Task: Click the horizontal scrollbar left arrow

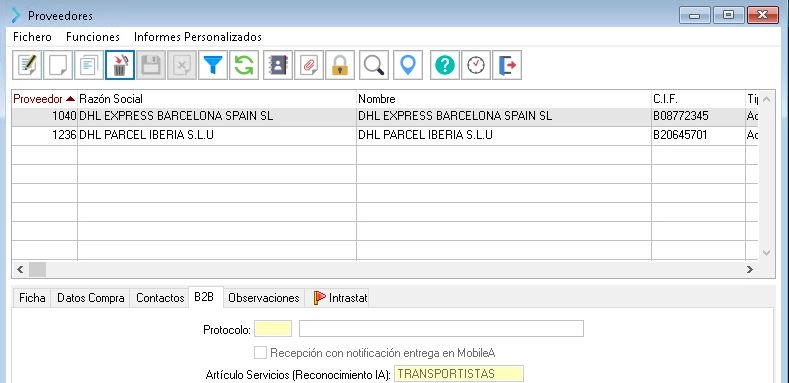Action: (x=20, y=269)
